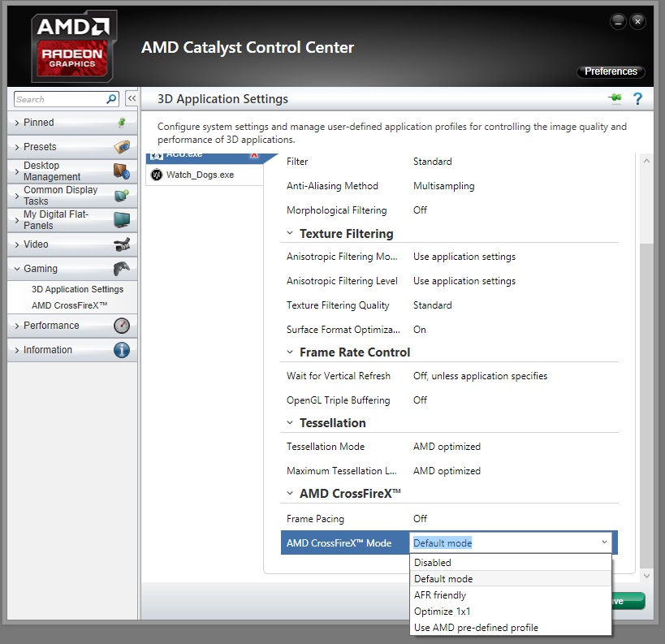Click the Watch_Dogs.exe application icon
665x644 pixels.
157,175
